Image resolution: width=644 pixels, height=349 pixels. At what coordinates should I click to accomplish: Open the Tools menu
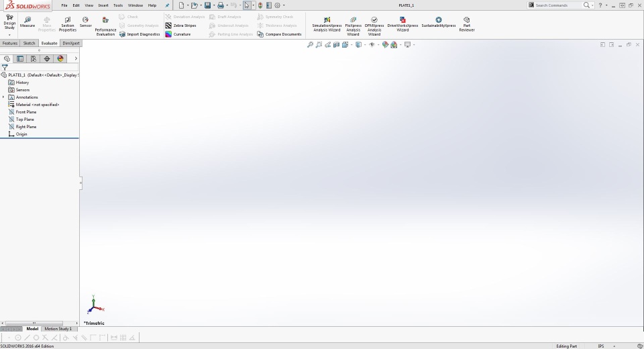[x=118, y=5]
